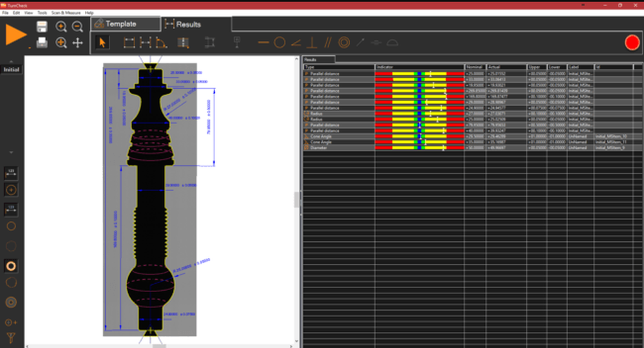
Task: Open the File menu
Action: [x=5, y=13]
